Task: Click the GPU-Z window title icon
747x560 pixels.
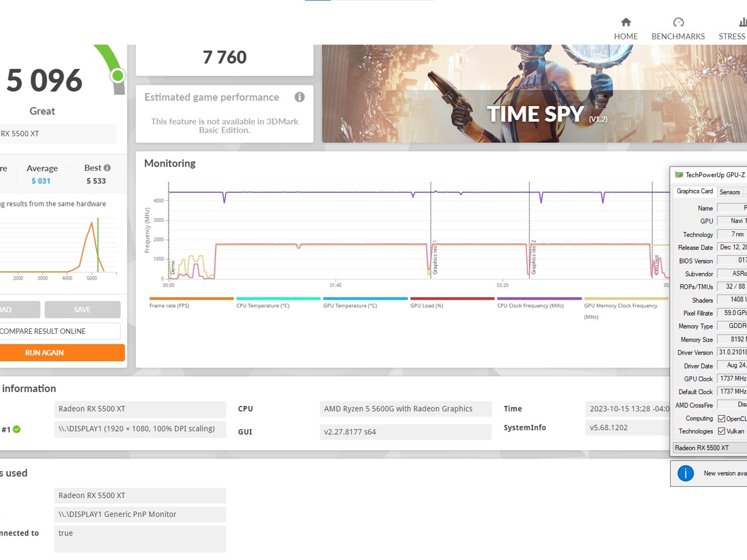Action: coord(679,175)
